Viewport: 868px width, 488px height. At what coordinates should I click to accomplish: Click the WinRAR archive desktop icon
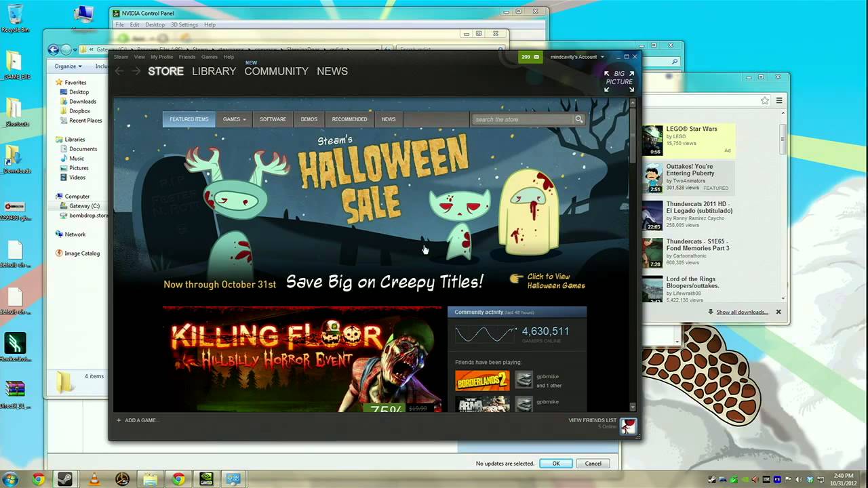pos(14,393)
